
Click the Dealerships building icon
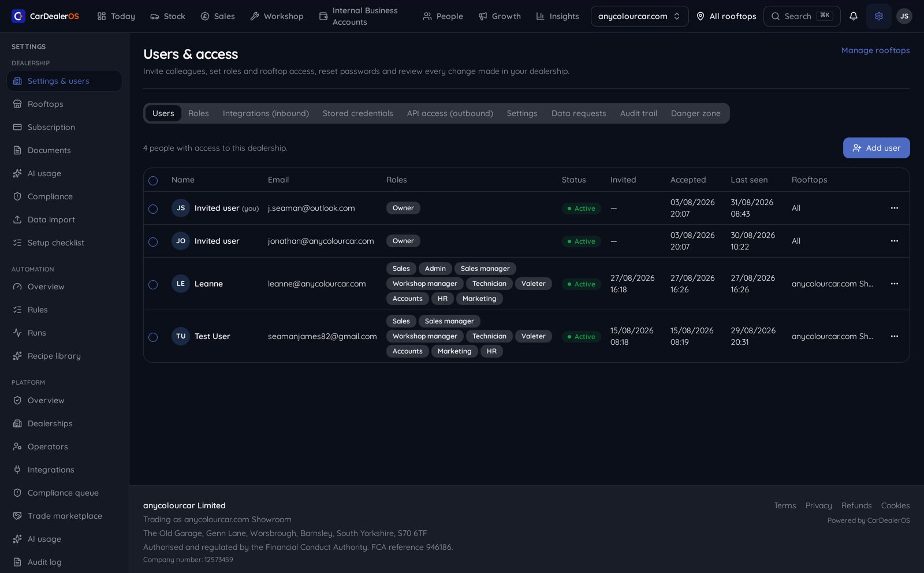(17, 423)
